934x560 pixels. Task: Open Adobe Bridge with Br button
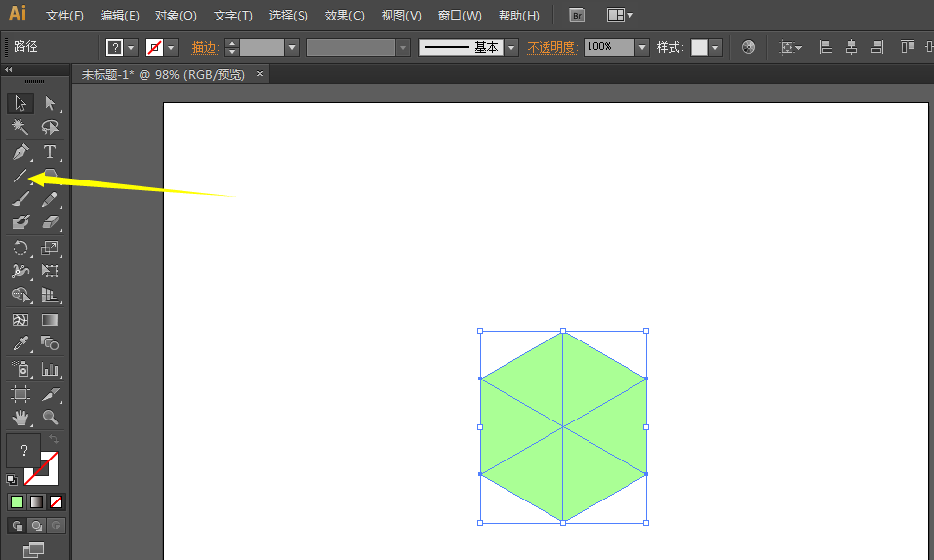click(577, 16)
